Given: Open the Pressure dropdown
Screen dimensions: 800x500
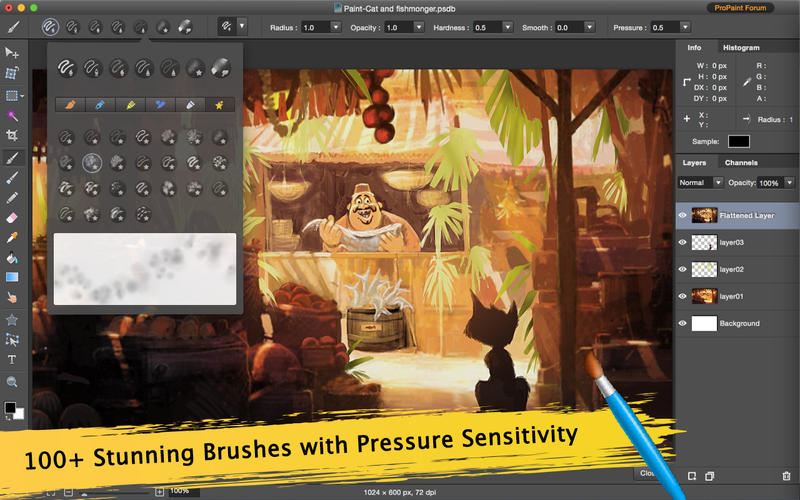Looking at the screenshot, I should [685, 27].
